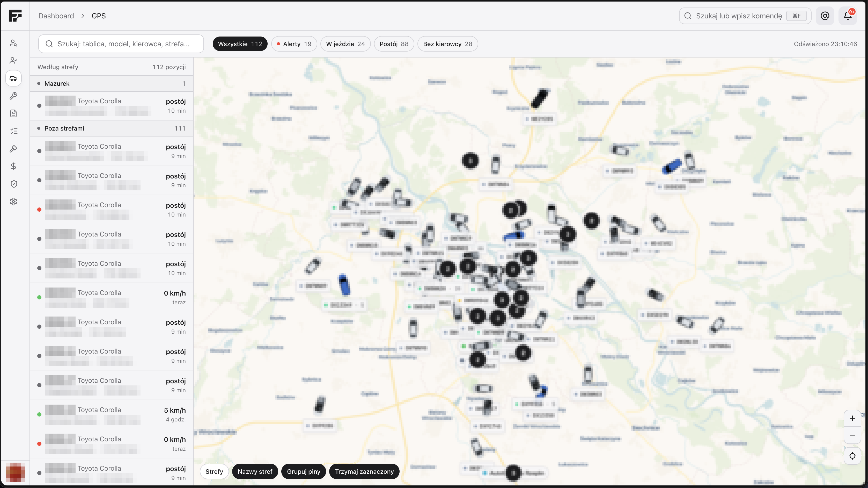Open the notifications bell icon
This screenshot has width=868, height=488.
[848, 16]
